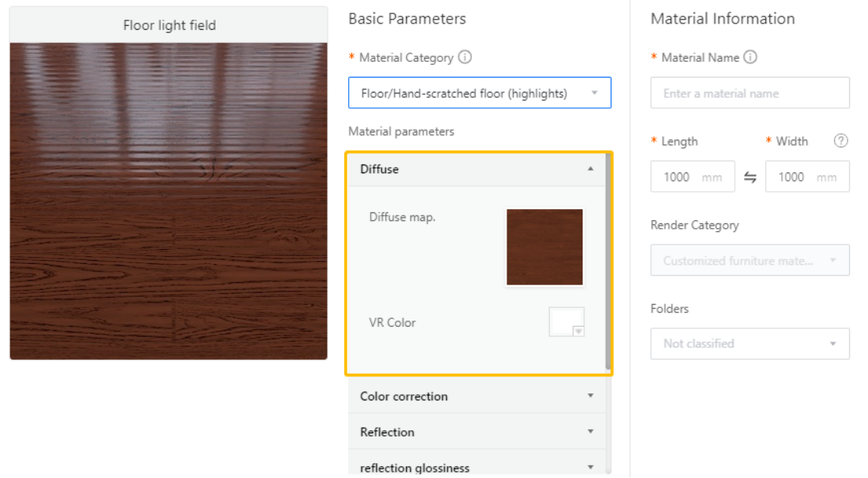Click the Render Category label

click(694, 225)
